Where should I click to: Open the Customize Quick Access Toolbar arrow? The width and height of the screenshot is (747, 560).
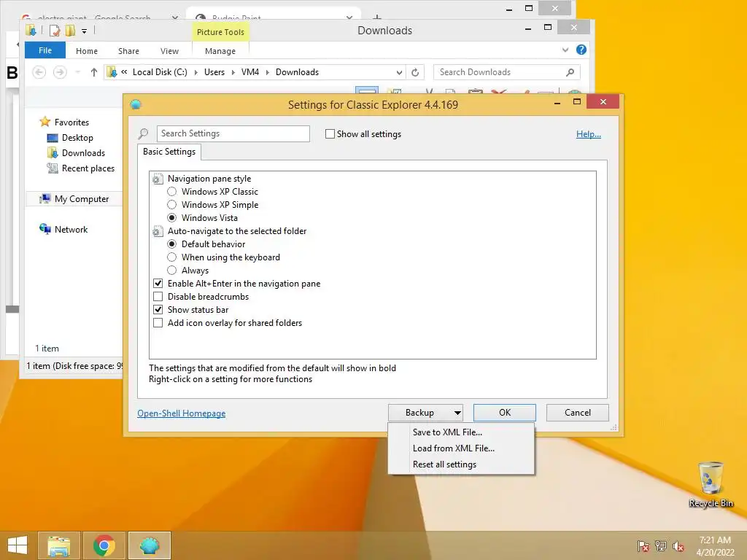pyautogui.click(x=85, y=31)
